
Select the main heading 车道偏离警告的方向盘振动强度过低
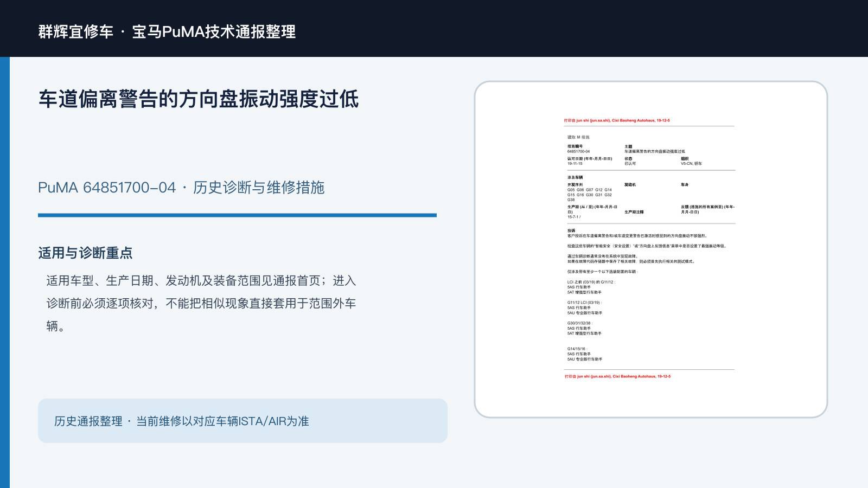point(199,99)
